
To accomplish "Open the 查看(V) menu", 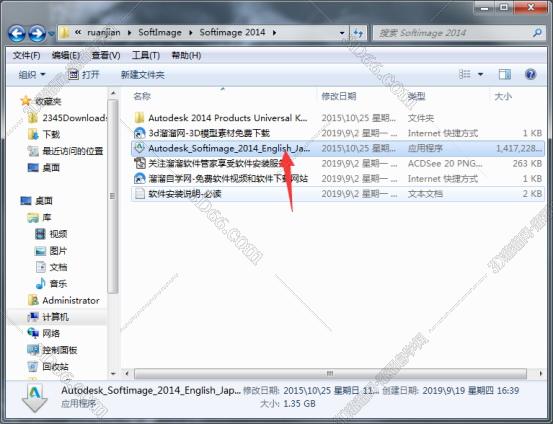I will (106, 55).
